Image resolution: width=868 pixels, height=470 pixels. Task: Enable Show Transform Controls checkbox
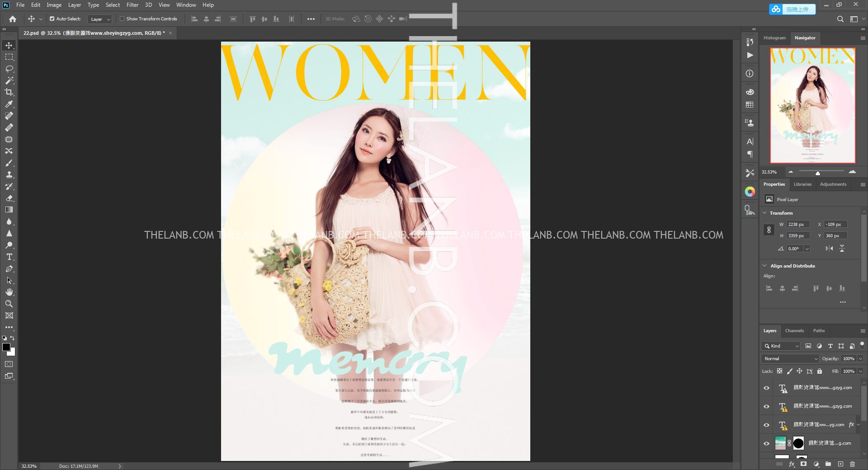[122, 19]
